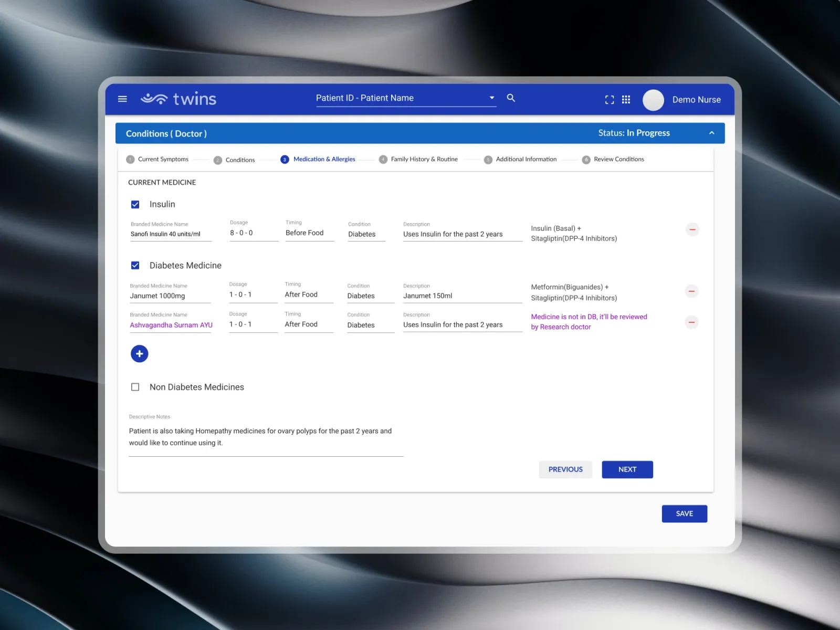Click the PREVIOUS button
The width and height of the screenshot is (840, 630).
565,469
